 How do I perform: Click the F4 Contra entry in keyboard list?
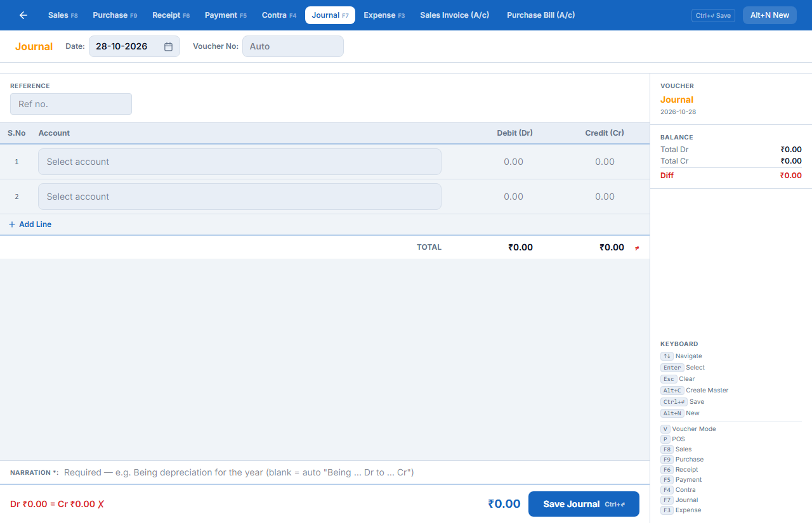click(678, 490)
